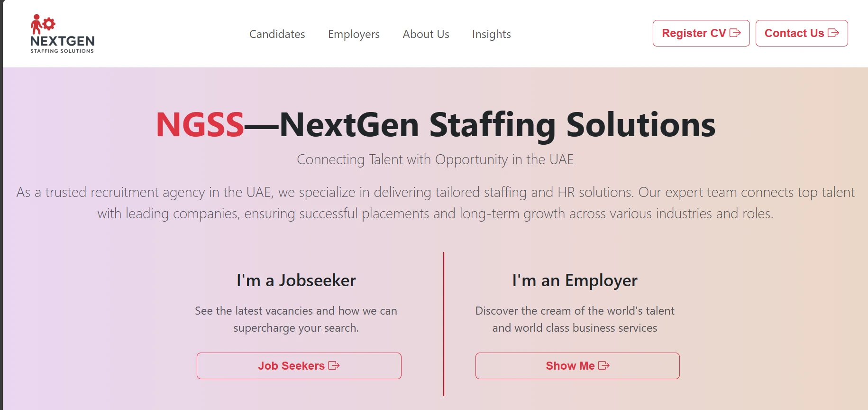
Task: Click the "Connecting Talent with Opportunity" tagline
Action: (435, 159)
